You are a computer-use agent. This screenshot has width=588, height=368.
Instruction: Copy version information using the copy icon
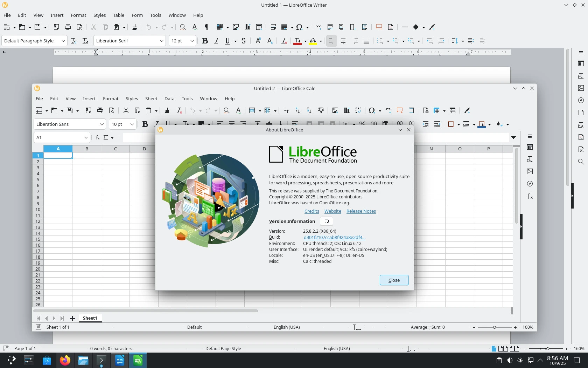point(327,221)
